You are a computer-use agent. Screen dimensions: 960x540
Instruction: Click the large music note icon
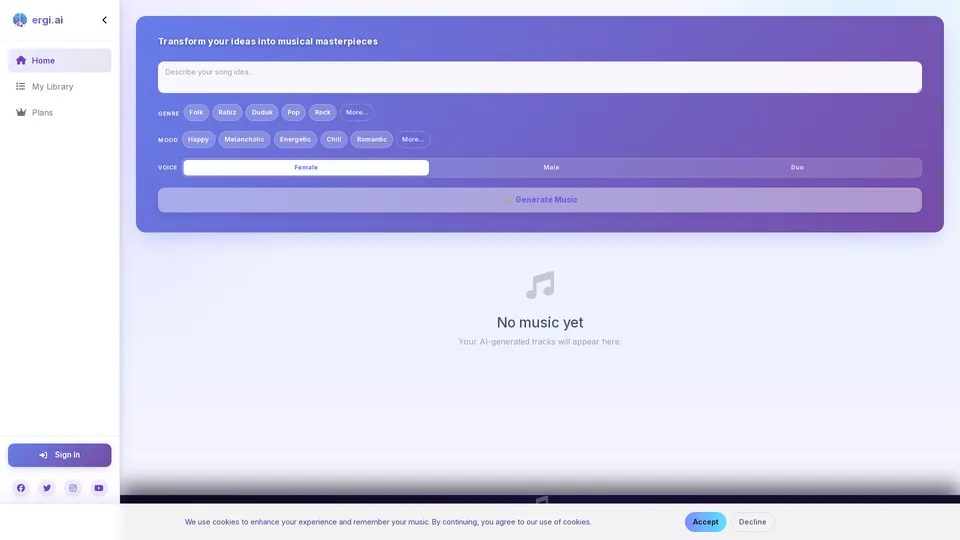[540, 285]
